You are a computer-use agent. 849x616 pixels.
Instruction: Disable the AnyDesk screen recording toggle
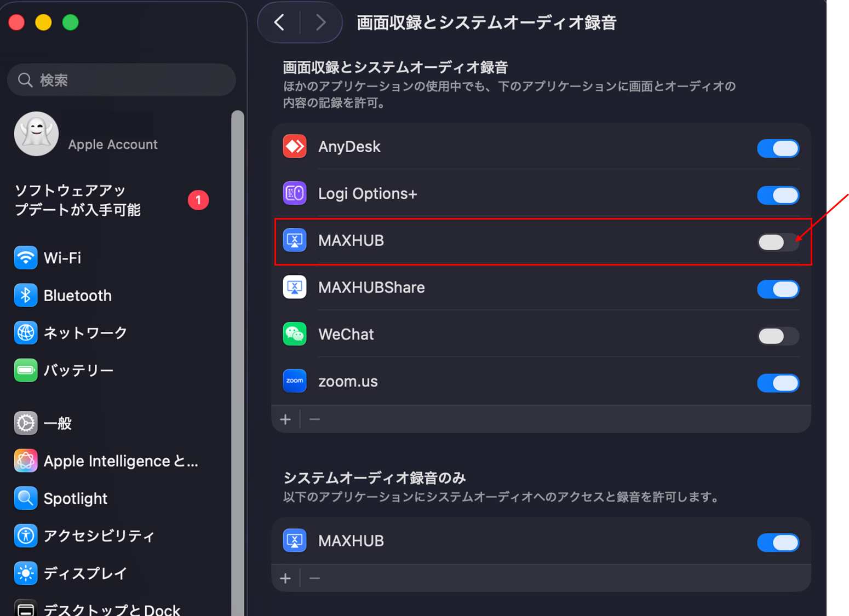coord(778,148)
